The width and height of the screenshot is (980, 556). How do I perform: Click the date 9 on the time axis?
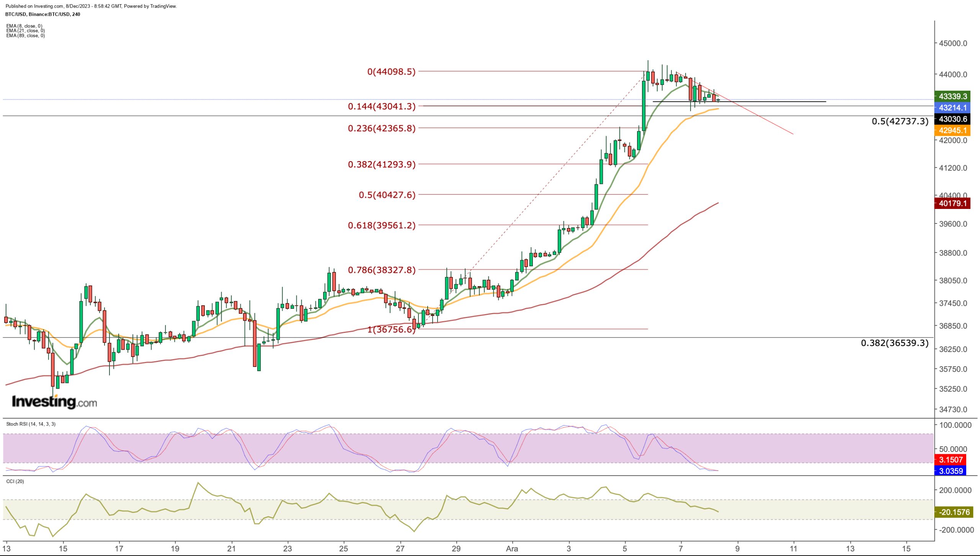point(737,549)
